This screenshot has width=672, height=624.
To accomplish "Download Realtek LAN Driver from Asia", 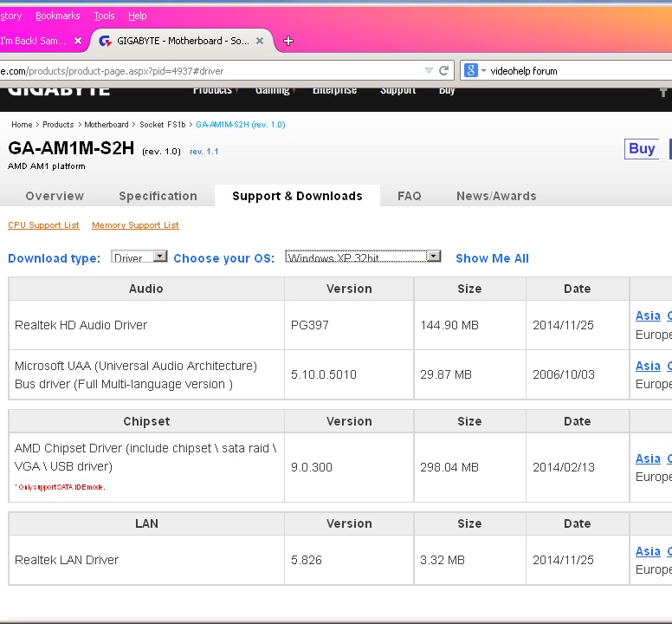I will pos(648,551).
